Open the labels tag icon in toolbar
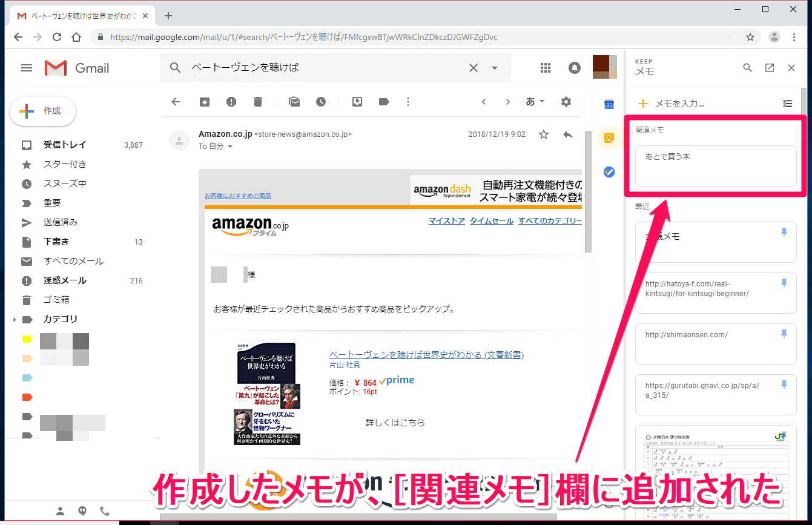 384,102
